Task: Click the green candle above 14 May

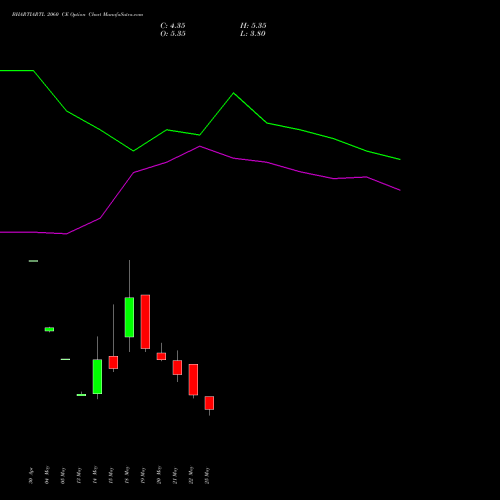Action: 97,376
